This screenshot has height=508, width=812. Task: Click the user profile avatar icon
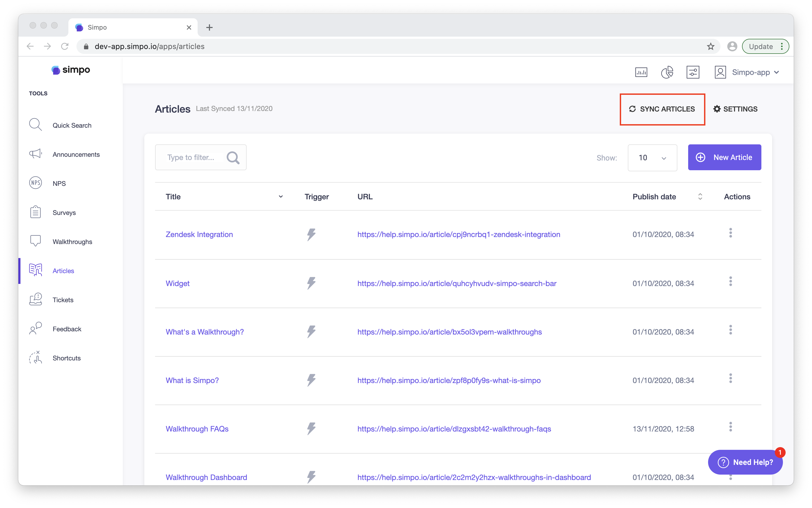coord(720,72)
